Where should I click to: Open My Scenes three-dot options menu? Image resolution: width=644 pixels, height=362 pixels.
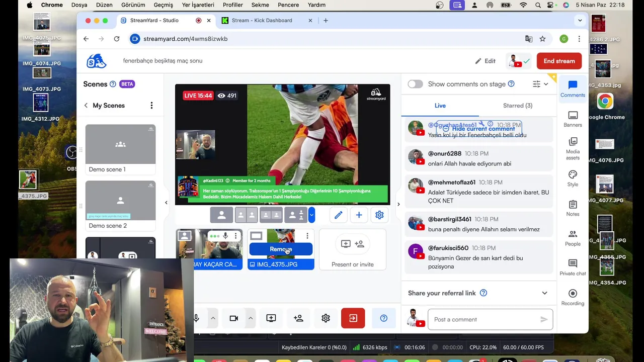point(151,105)
